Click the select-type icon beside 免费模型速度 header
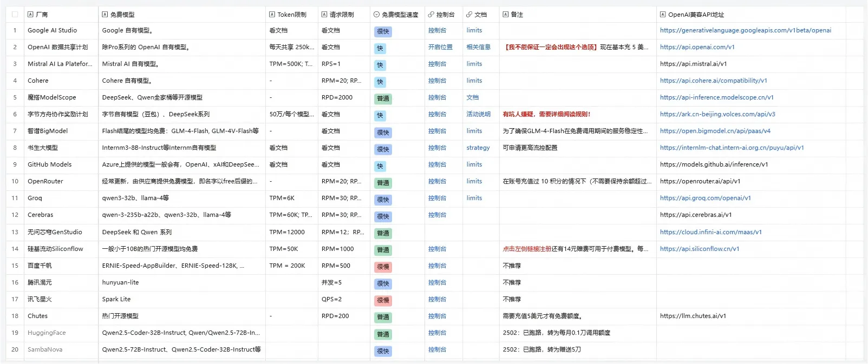Image resolution: width=868 pixels, height=364 pixels. 376,15
